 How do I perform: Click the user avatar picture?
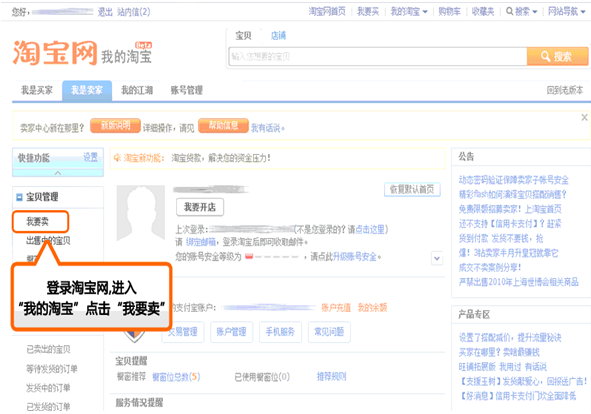click(x=141, y=213)
